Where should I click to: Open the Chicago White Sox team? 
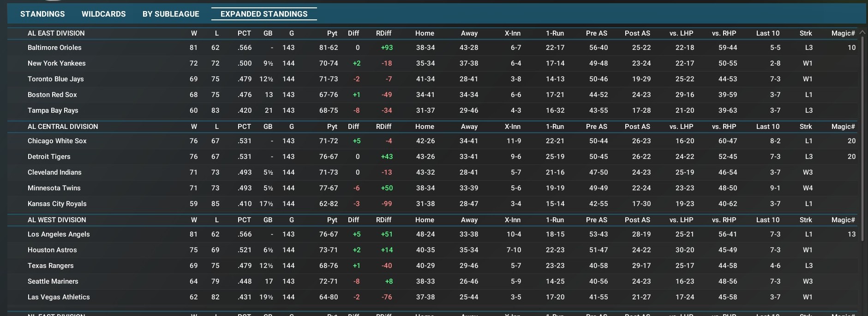tap(57, 141)
